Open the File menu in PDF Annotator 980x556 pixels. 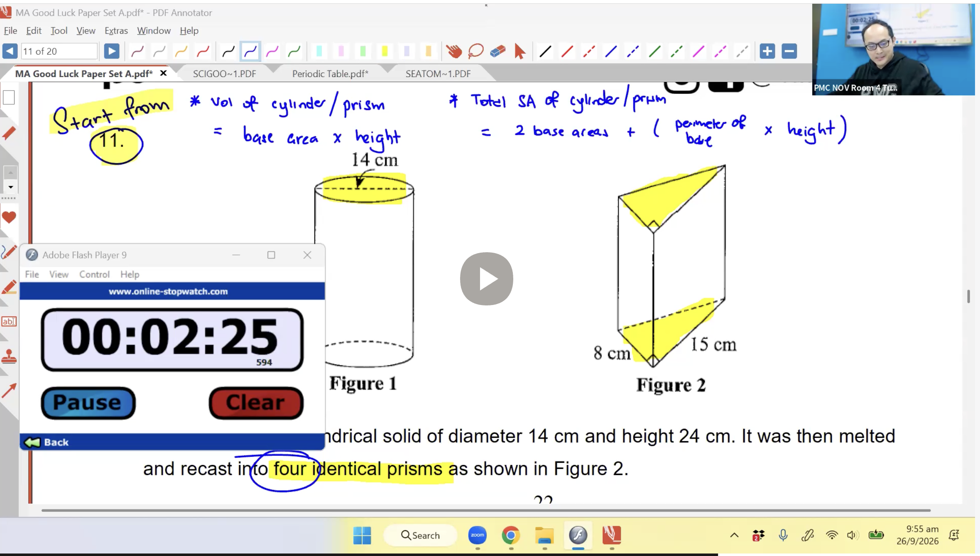10,30
